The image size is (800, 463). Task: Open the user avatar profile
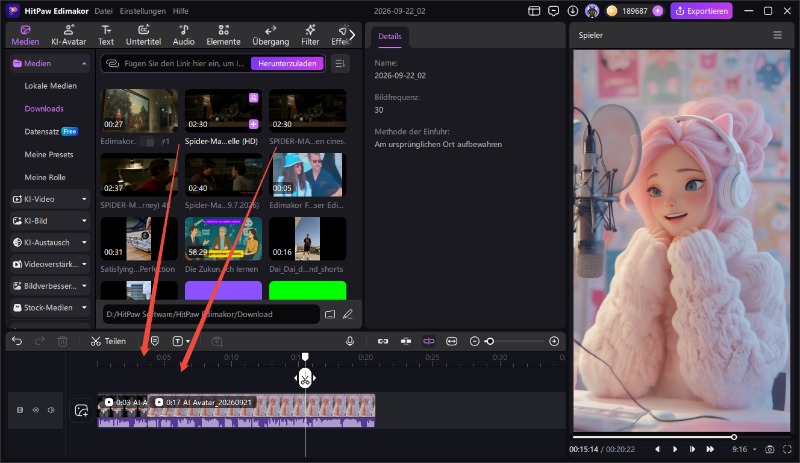[592, 11]
